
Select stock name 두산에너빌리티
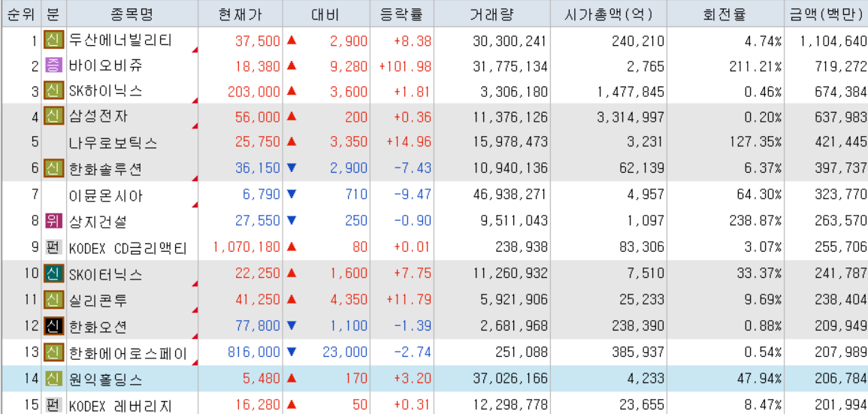tap(121, 40)
